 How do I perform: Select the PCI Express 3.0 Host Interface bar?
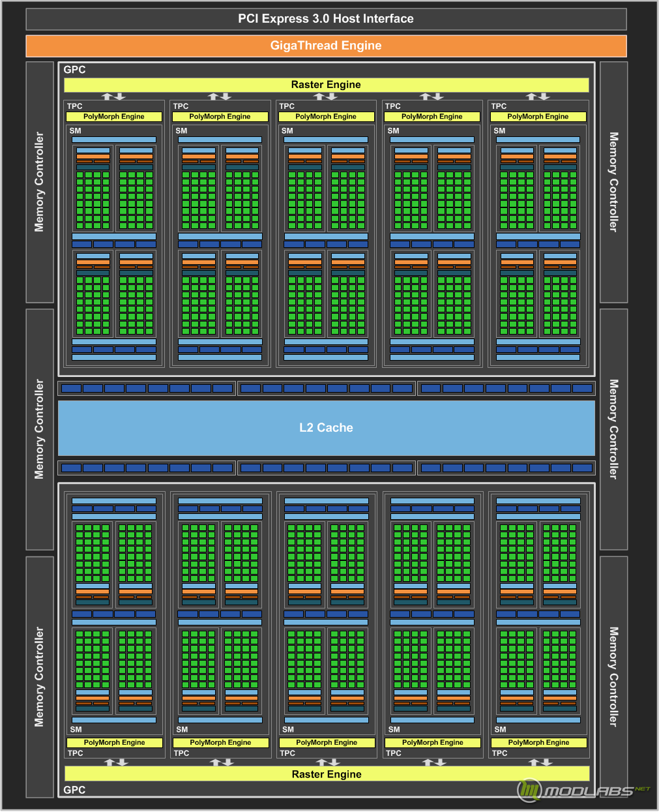326,19
